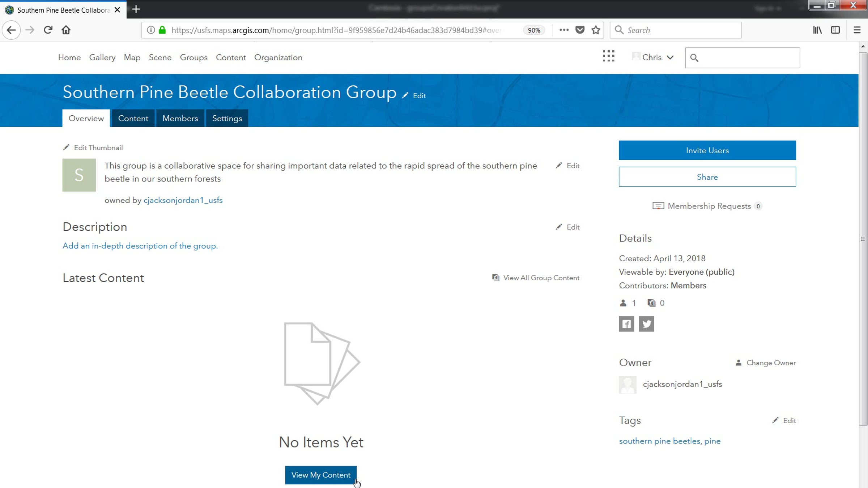The height and width of the screenshot is (488, 868).
Task: Open Gallery in the top navigation
Action: coord(102,57)
